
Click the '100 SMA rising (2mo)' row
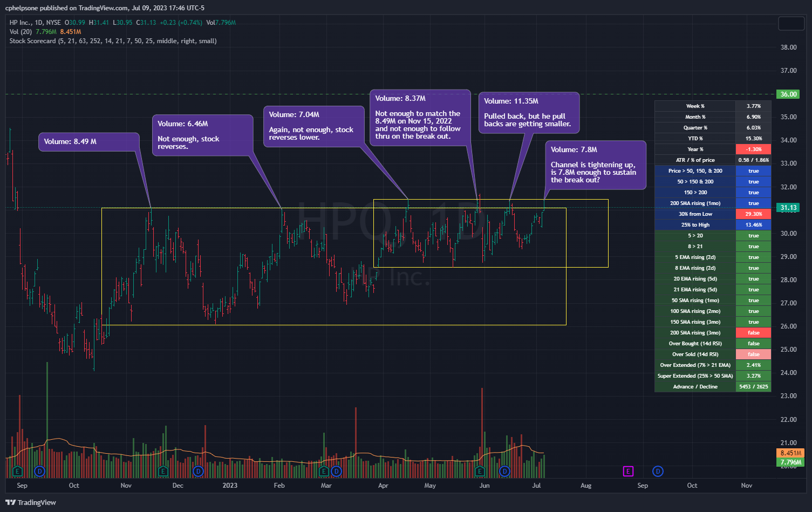713,311
